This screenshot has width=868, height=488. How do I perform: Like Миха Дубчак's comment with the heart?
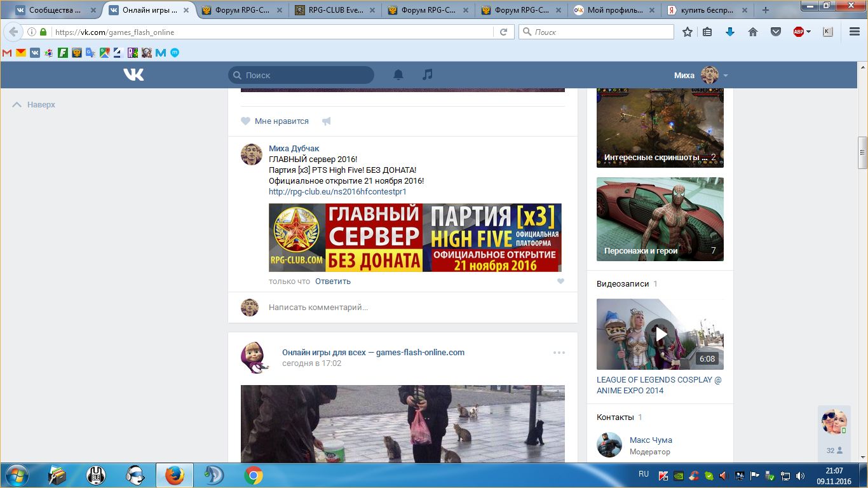point(560,281)
